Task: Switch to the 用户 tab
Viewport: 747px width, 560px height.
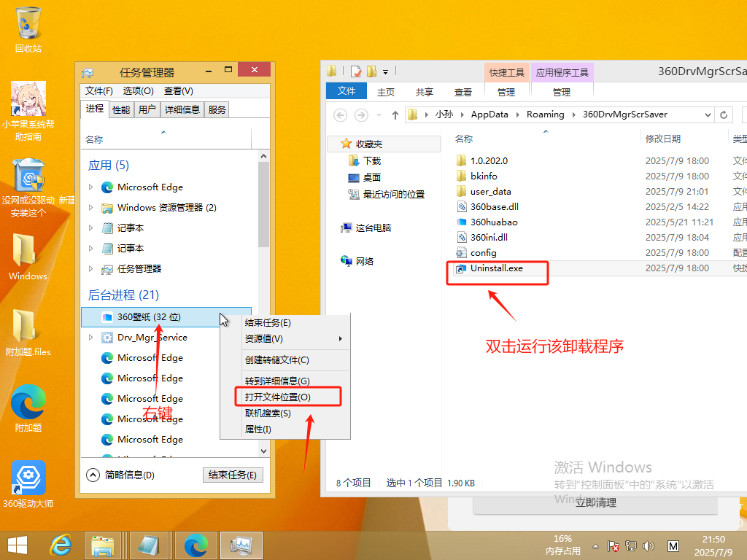Action: pos(147,110)
